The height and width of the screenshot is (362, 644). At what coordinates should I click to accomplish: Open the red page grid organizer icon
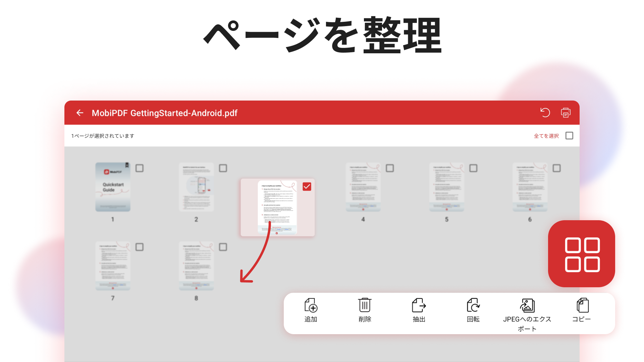(582, 254)
